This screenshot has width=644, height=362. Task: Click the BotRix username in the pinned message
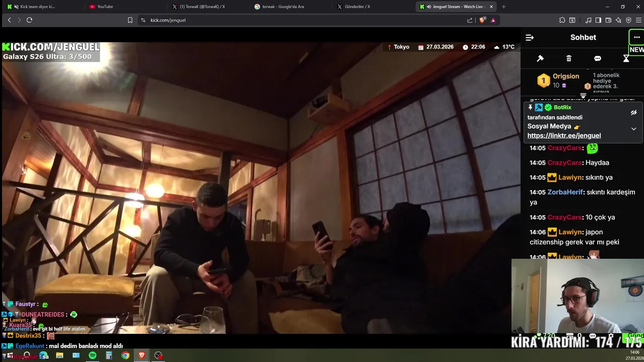coord(562,108)
